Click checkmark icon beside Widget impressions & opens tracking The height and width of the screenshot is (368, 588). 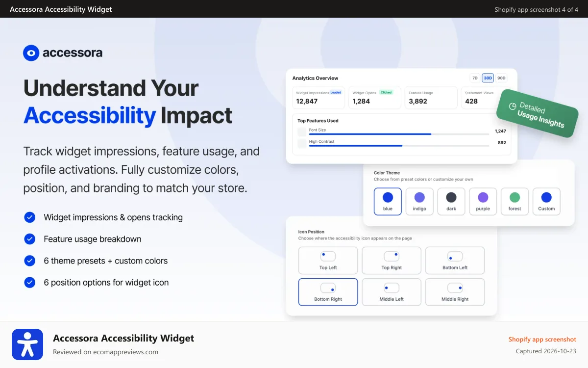tap(30, 217)
